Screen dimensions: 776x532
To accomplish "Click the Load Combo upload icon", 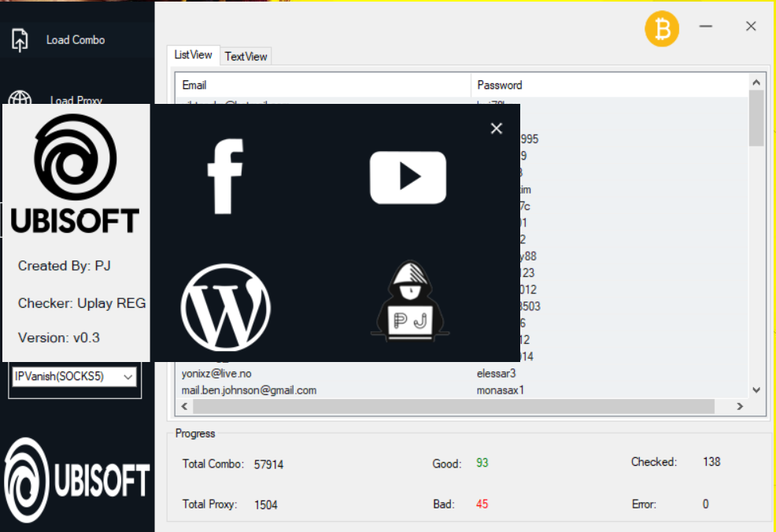I will coord(20,40).
